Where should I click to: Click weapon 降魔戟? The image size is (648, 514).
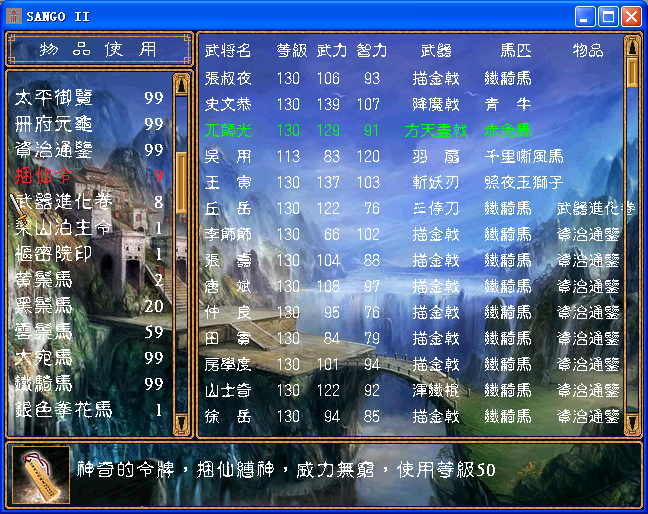pos(436,105)
